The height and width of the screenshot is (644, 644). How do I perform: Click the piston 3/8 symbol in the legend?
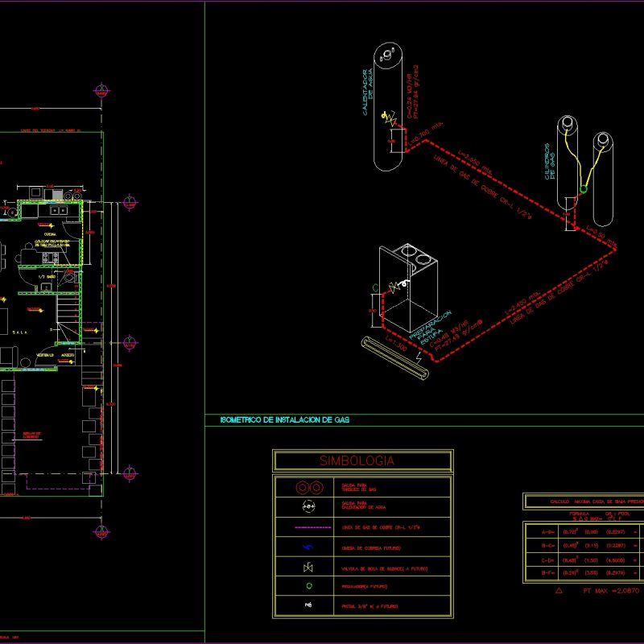pos(308,604)
